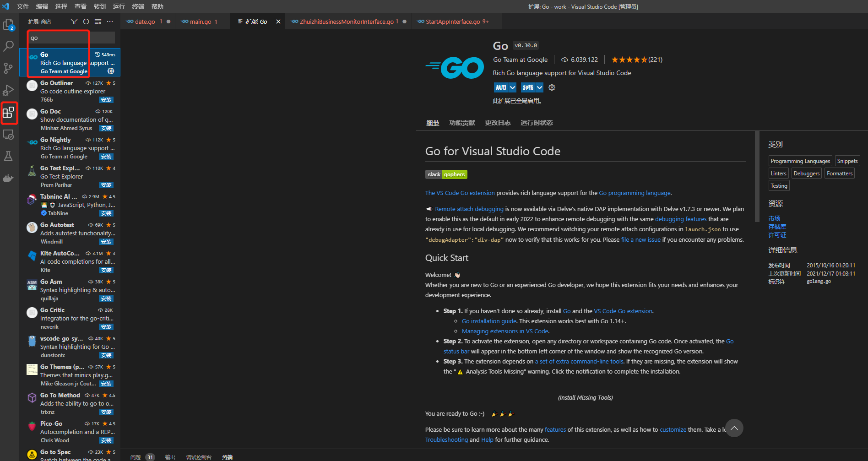Open the 细节 details tab
The image size is (868, 461).
[433, 123]
